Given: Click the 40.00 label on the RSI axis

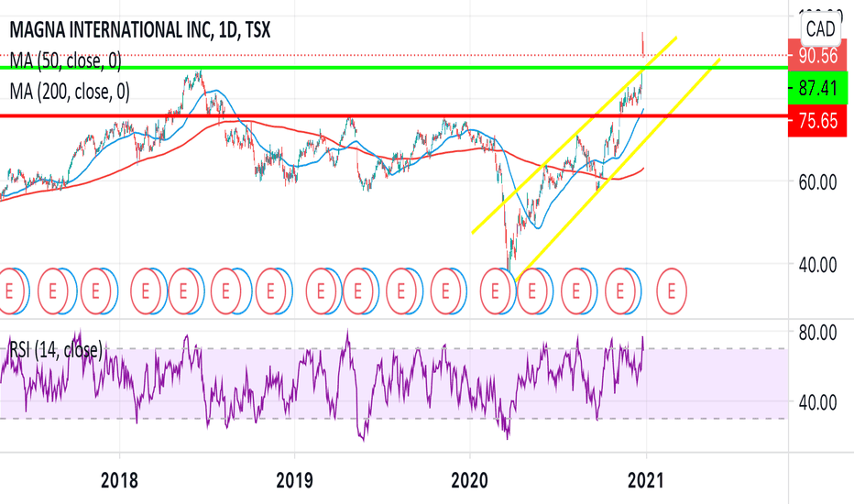Looking at the screenshot, I should [x=818, y=402].
